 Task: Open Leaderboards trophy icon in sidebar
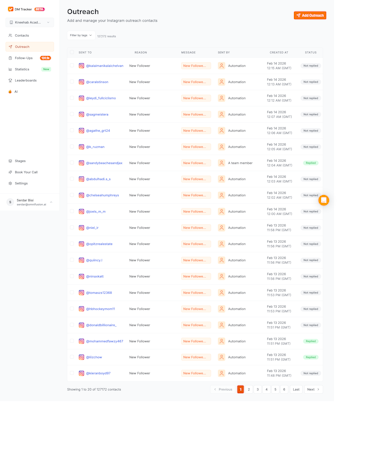pos(10,80)
